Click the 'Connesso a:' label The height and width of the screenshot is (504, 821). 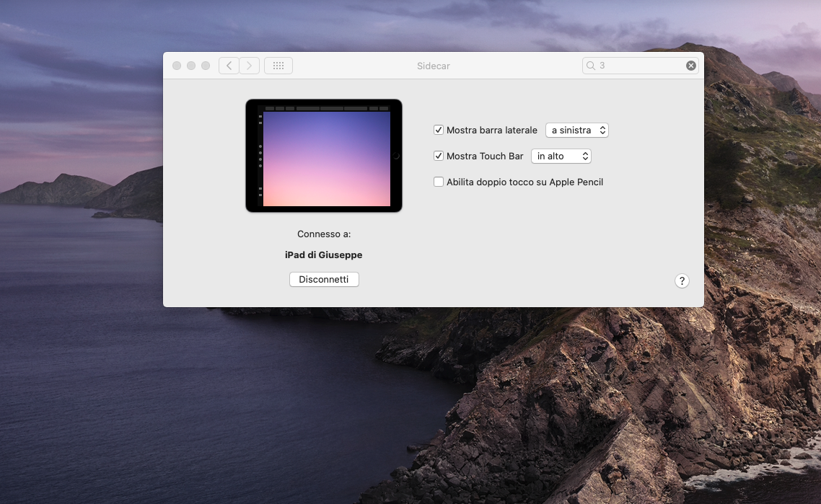(324, 234)
